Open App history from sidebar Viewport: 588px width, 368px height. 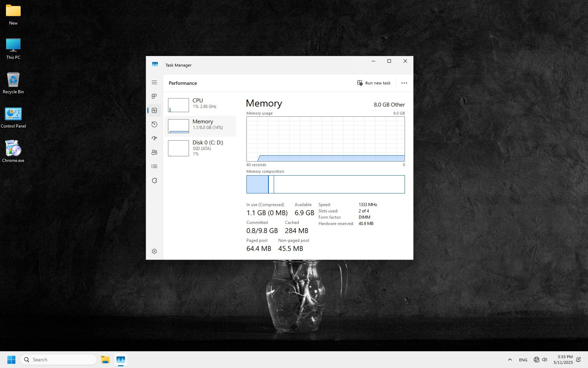click(x=154, y=124)
